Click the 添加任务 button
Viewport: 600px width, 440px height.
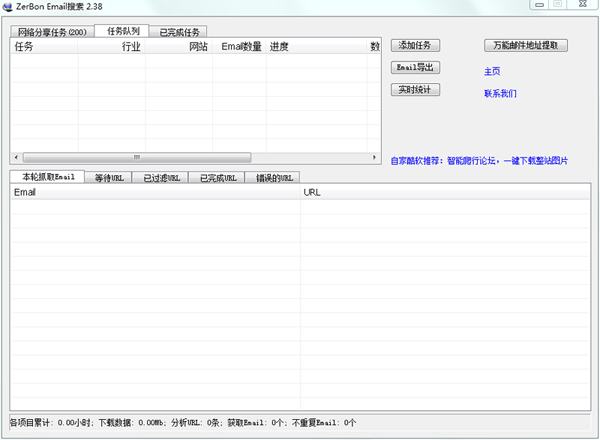pyautogui.click(x=414, y=46)
